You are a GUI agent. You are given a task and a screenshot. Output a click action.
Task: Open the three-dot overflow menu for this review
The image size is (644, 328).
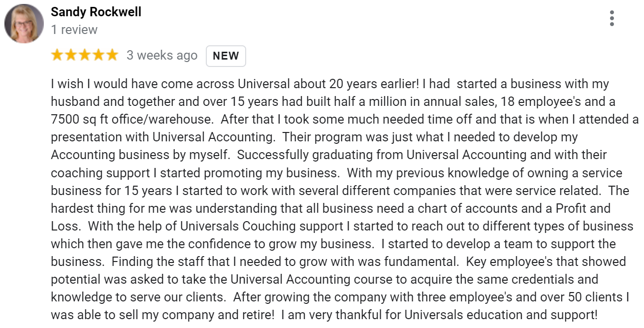coord(612,18)
